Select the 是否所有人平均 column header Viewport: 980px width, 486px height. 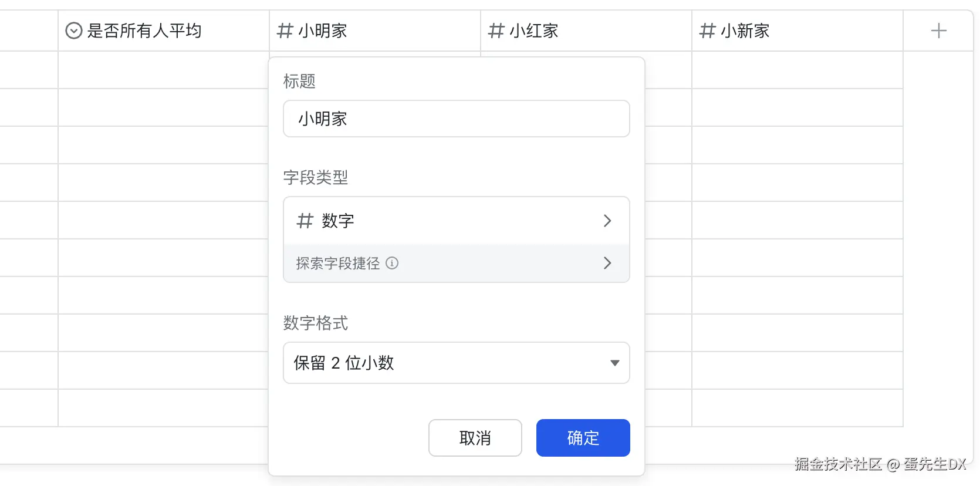click(x=144, y=31)
